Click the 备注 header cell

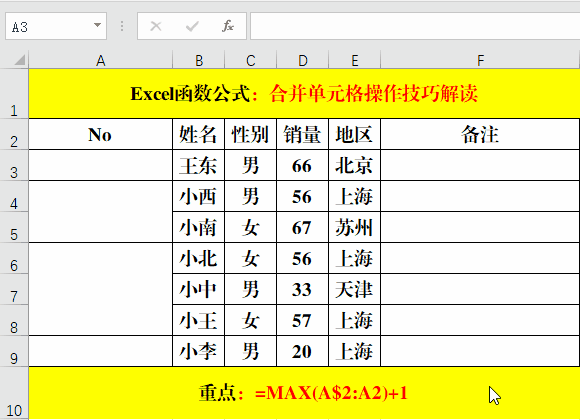coord(480,134)
